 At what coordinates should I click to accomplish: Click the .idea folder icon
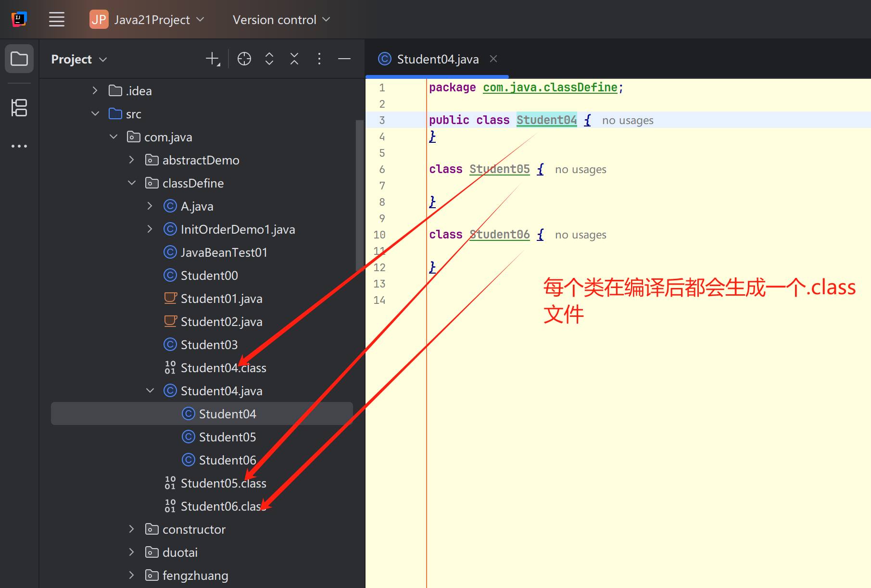[x=115, y=90]
